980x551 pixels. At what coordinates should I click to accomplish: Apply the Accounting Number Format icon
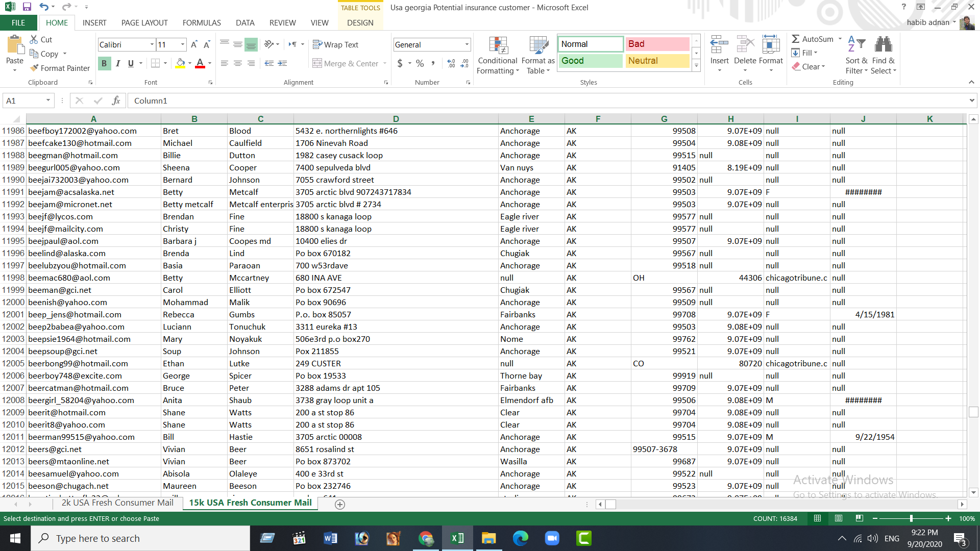pyautogui.click(x=400, y=63)
